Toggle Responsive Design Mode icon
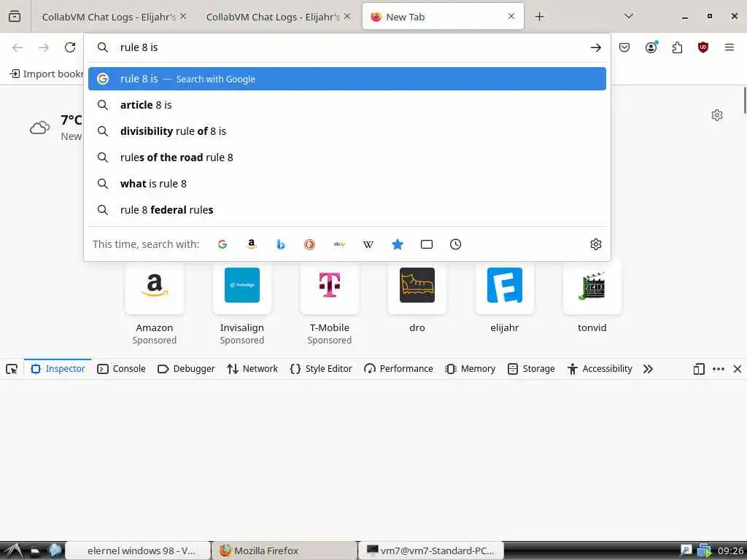Viewport: 747px width, 560px height. pos(699,369)
